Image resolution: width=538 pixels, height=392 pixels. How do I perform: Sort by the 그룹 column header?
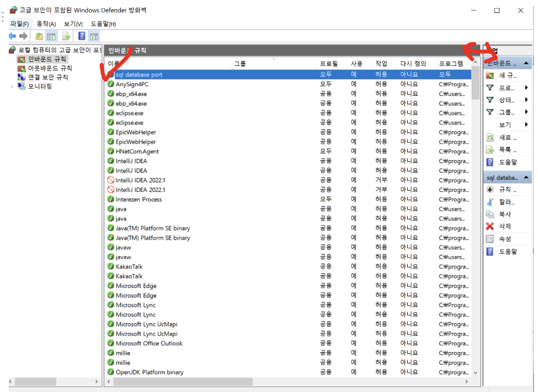(x=274, y=64)
